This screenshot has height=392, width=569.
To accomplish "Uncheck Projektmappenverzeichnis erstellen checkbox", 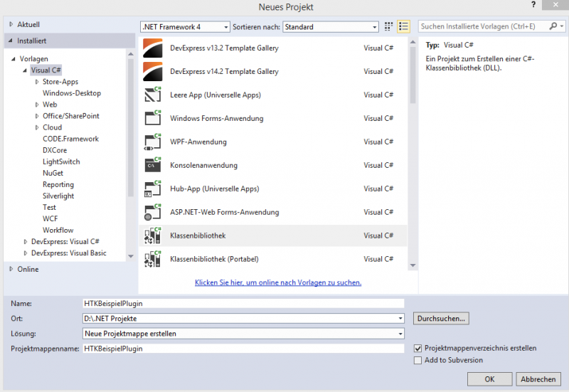I will (418, 349).
